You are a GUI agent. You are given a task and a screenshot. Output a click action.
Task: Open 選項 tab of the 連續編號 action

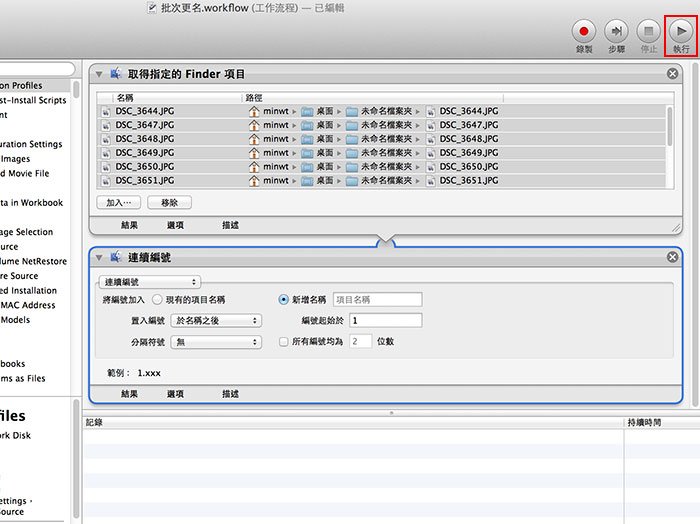click(175, 394)
